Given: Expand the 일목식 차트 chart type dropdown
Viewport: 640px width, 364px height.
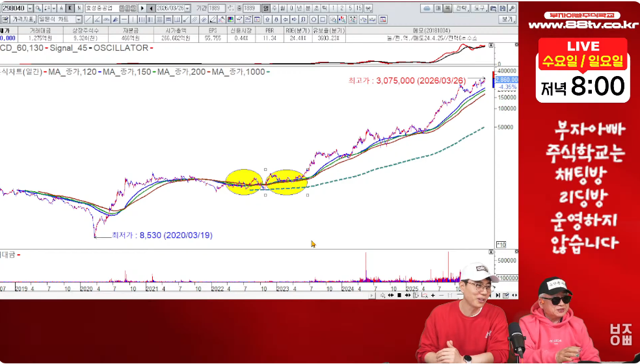Looking at the screenshot, I should click(x=78, y=19).
